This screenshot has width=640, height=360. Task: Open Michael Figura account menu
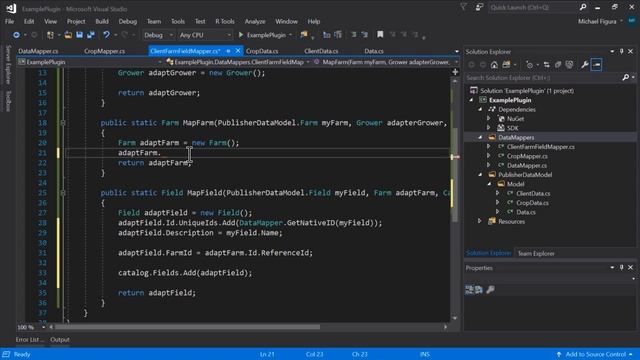[600, 21]
